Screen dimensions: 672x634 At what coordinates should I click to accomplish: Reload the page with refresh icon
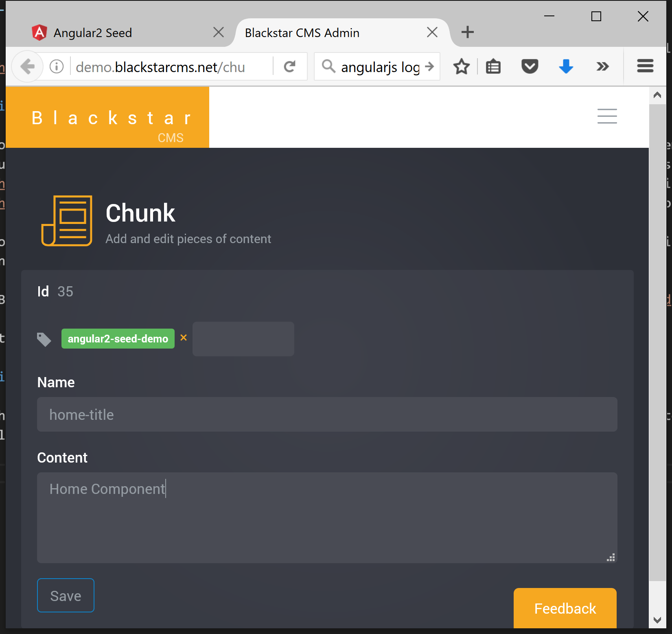tap(289, 66)
